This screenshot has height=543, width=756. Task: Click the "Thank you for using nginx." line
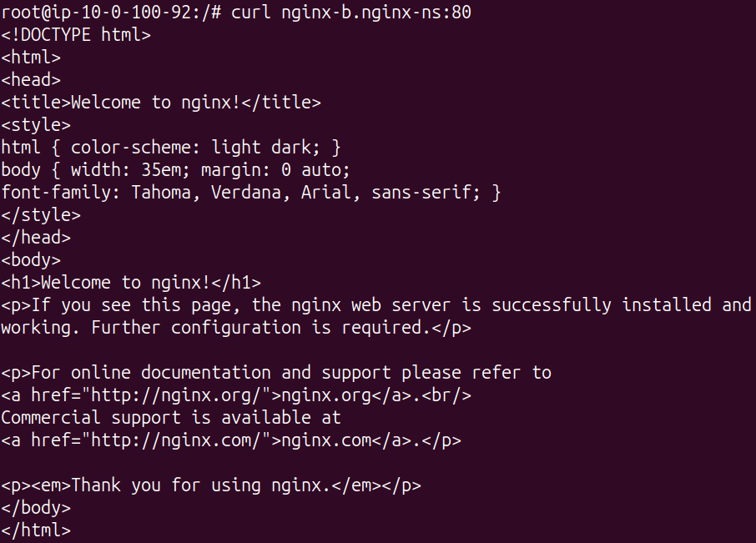[x=210, y=485]
